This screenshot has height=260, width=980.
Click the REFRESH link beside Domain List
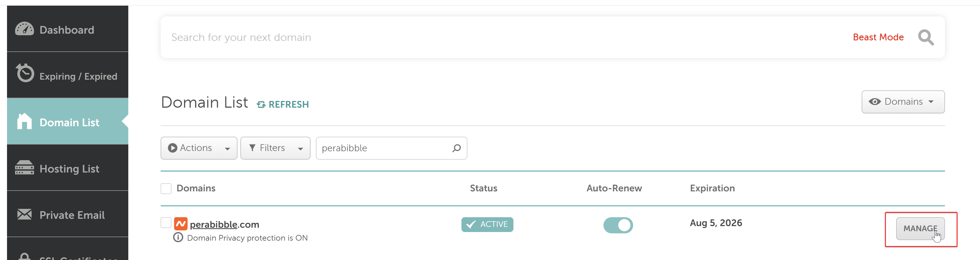pyautogui.click(x=283, y=104)
